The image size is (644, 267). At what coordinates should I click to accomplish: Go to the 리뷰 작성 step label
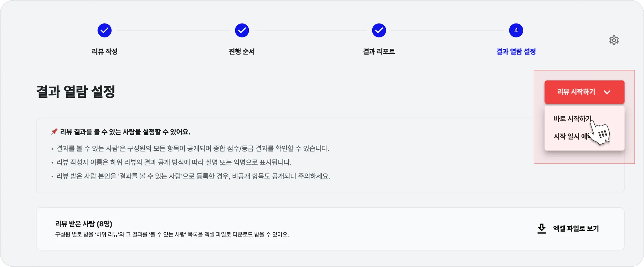point(104,52)
